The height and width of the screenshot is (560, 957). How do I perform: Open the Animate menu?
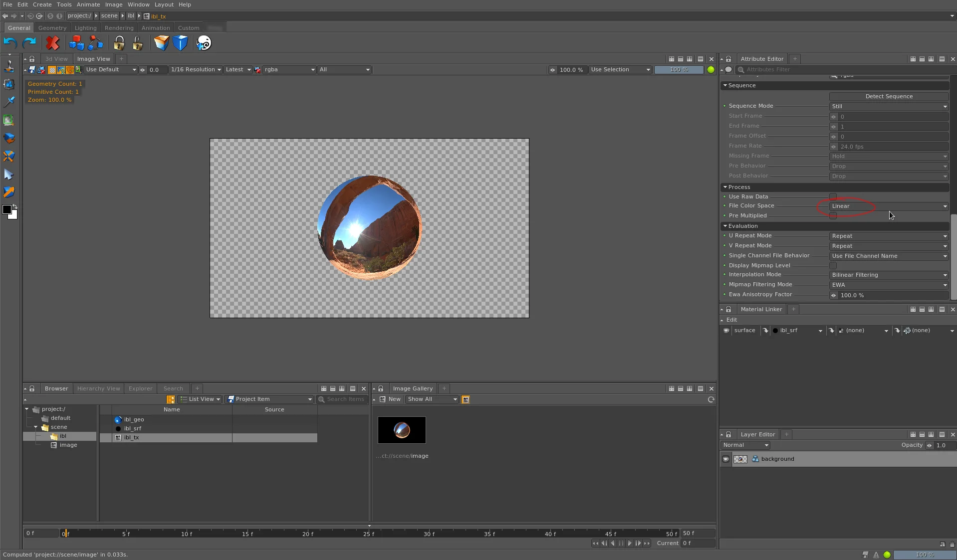(88, 4)
